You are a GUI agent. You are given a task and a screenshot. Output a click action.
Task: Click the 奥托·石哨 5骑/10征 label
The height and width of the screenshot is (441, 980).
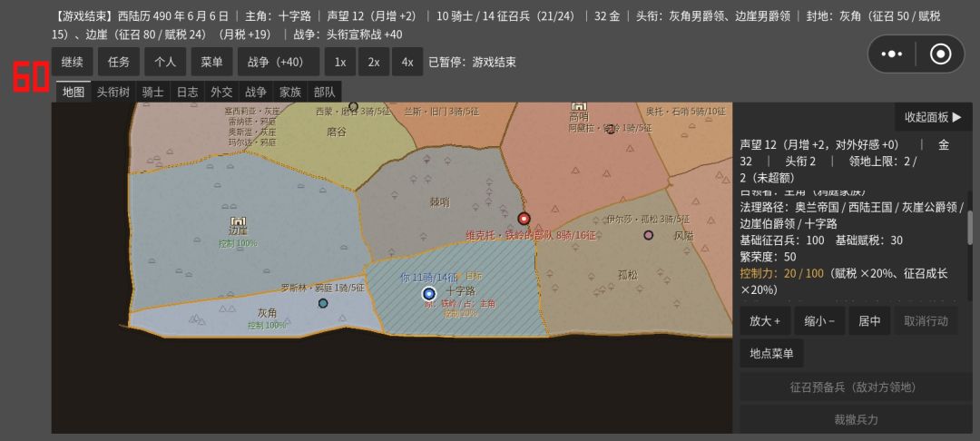point(686,112)
